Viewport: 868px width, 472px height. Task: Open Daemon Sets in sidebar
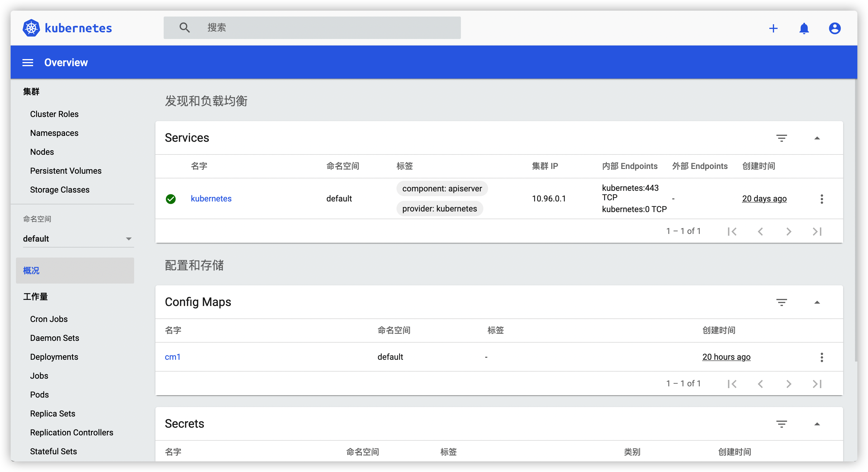(x=55, y=338)
